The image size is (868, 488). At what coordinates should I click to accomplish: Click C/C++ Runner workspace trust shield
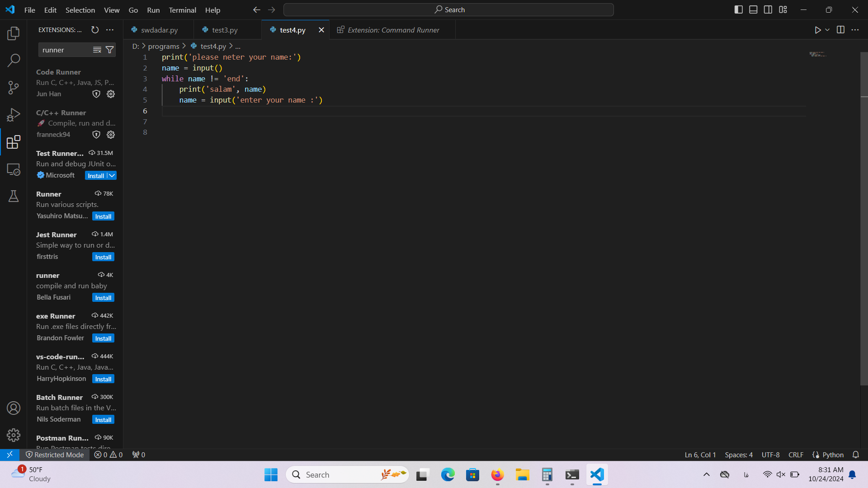(96, 135)
